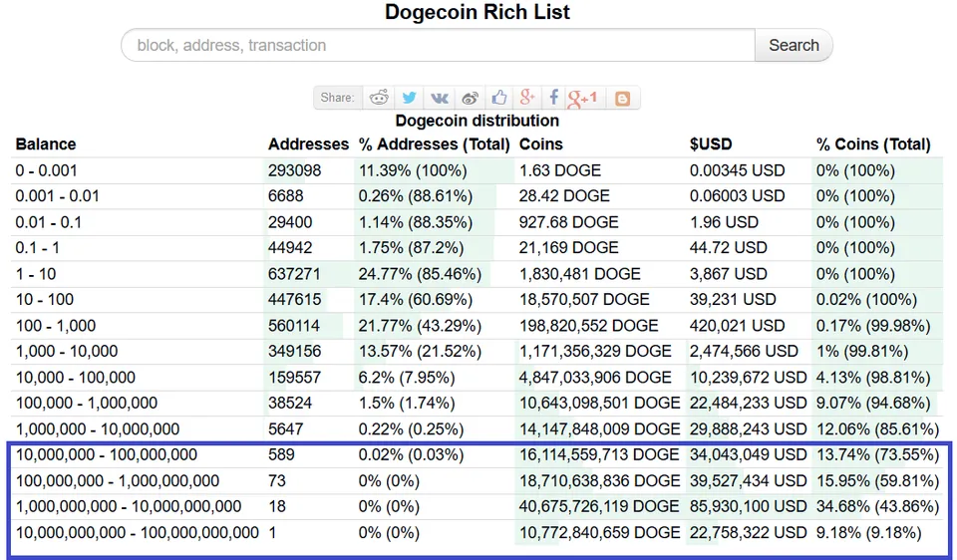957x560 pixels.
Task: Click the 14,147,848,009 DOGE cell
Action: (x=599, y=429)
